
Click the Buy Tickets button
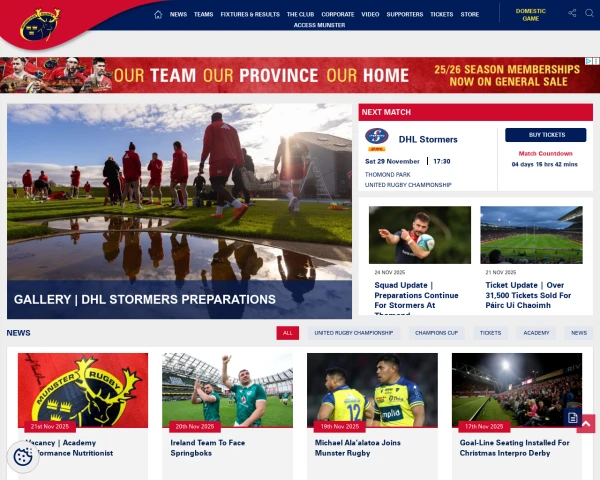click(x=546, y=135)
